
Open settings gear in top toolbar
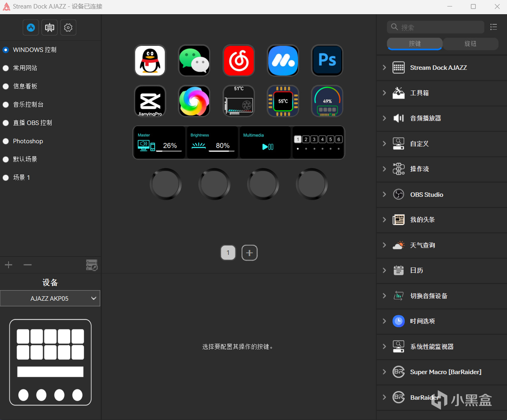point(68,28)
